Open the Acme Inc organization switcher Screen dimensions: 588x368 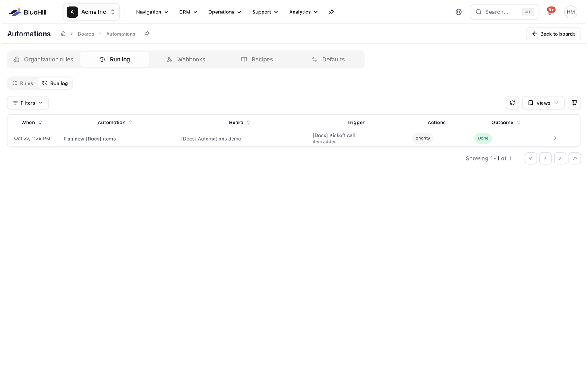(91, 12)
